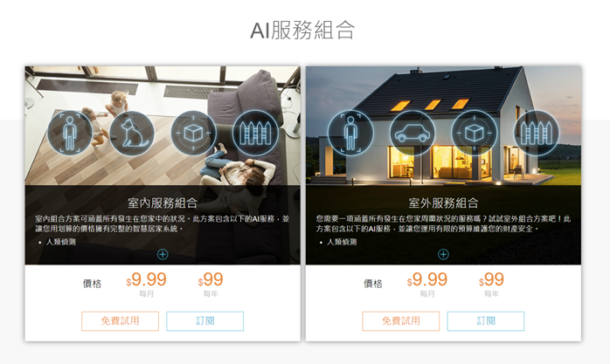The width and height of the screenshot is (610, 364).
Task: Expand outdoor package details with plus icon
Action: [x=443, y=254]
